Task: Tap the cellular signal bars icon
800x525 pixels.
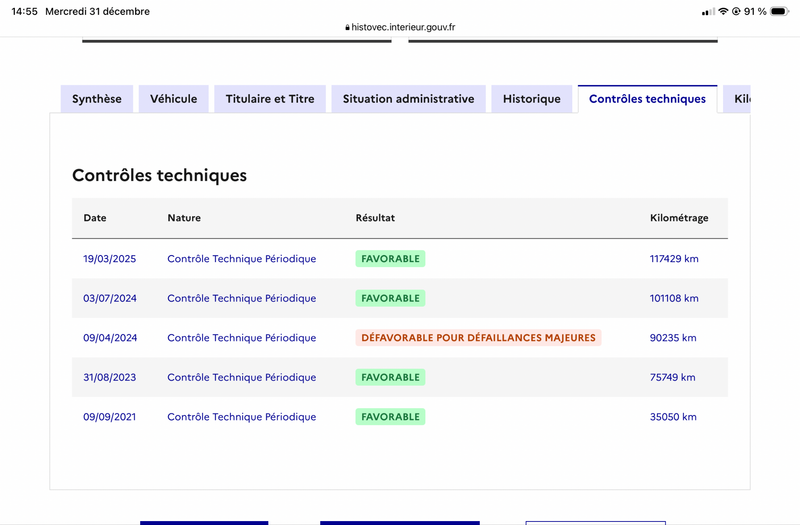Action: coord(708,12)
